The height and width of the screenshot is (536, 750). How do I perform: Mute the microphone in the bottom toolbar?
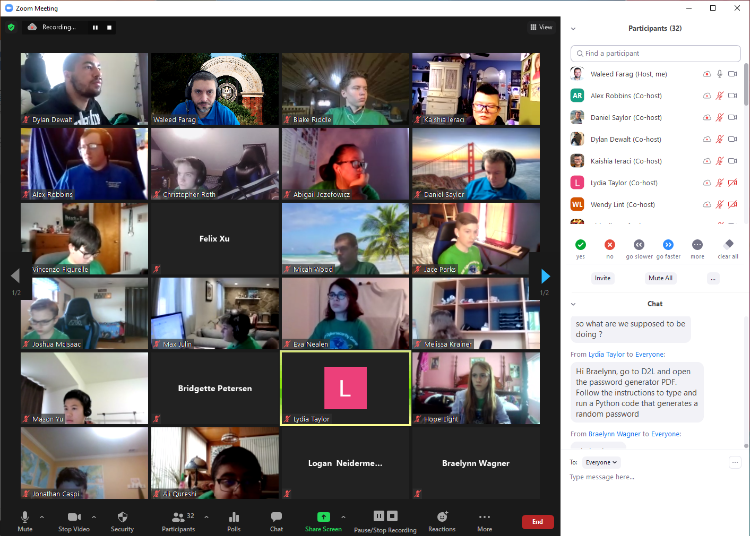[25, 517]
